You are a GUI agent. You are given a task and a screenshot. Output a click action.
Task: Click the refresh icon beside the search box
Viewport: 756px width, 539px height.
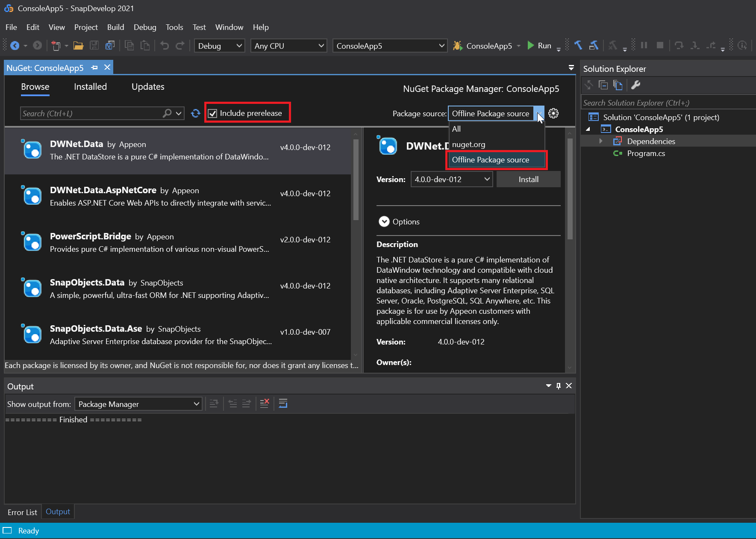[x=196, y=113]
